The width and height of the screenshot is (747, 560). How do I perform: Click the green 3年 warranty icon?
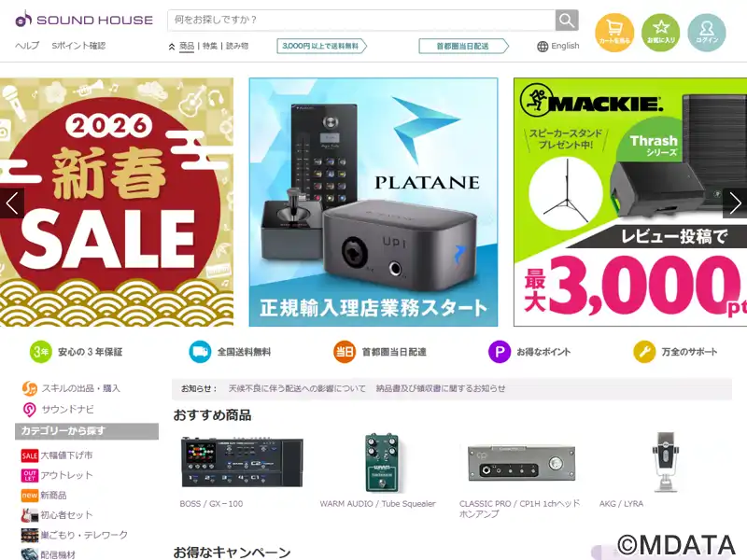[40, 352]
